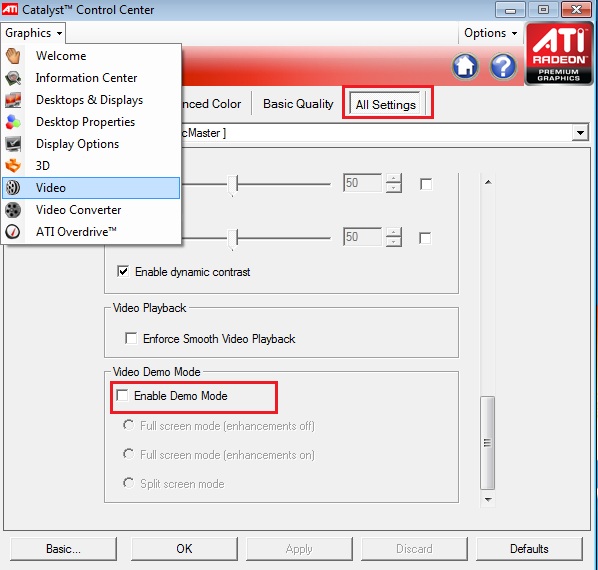Click the Discard button

(x=414, y=549)
